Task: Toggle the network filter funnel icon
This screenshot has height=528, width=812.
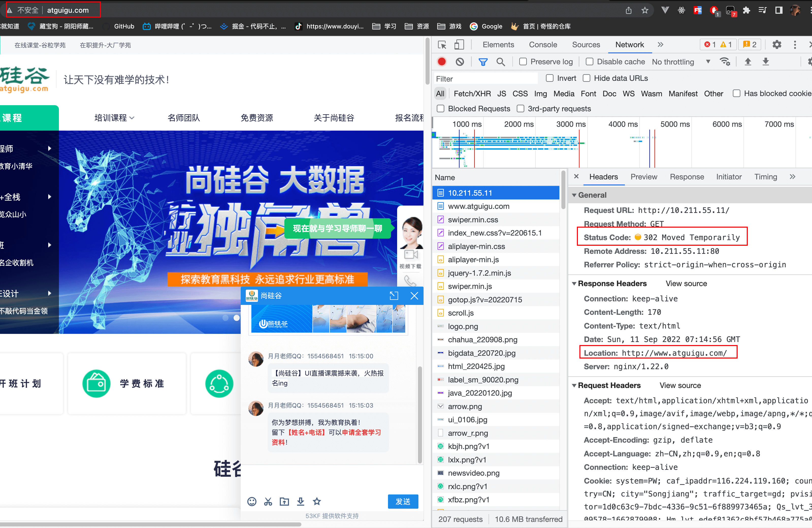Action: [x=483, y=61]
